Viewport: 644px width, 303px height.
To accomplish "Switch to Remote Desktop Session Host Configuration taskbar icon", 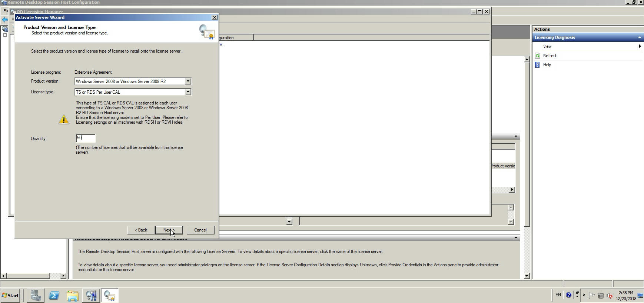I will tap(91, 296).
